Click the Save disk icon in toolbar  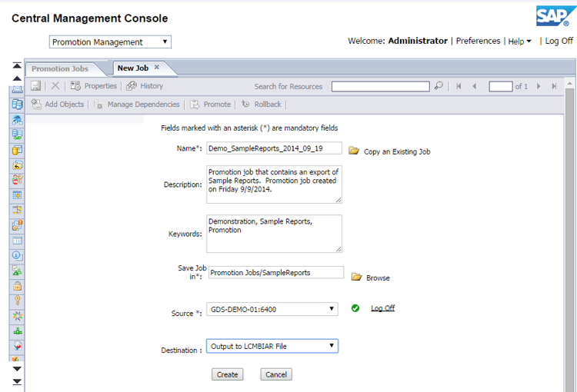(36, 86)
